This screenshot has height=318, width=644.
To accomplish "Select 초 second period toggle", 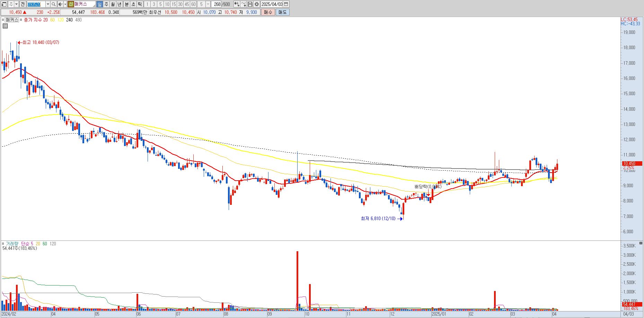I will tap(133, 4).
